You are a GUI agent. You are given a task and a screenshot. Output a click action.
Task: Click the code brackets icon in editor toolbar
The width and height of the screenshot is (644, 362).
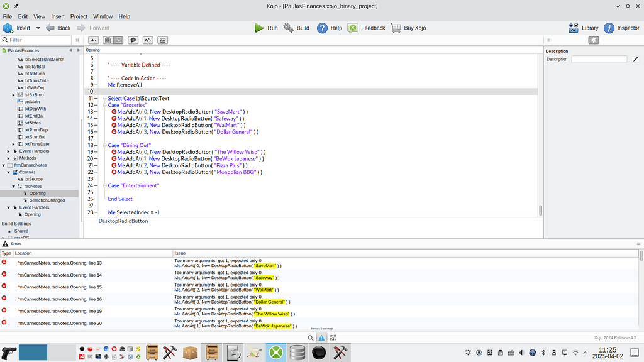pyautogui.click(x=148, y=40)
